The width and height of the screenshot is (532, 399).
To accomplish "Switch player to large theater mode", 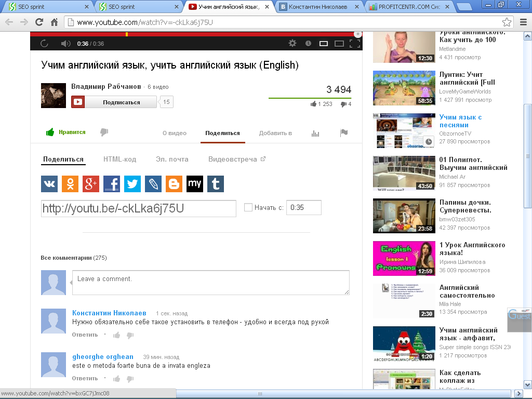I will tap(339, 44).
